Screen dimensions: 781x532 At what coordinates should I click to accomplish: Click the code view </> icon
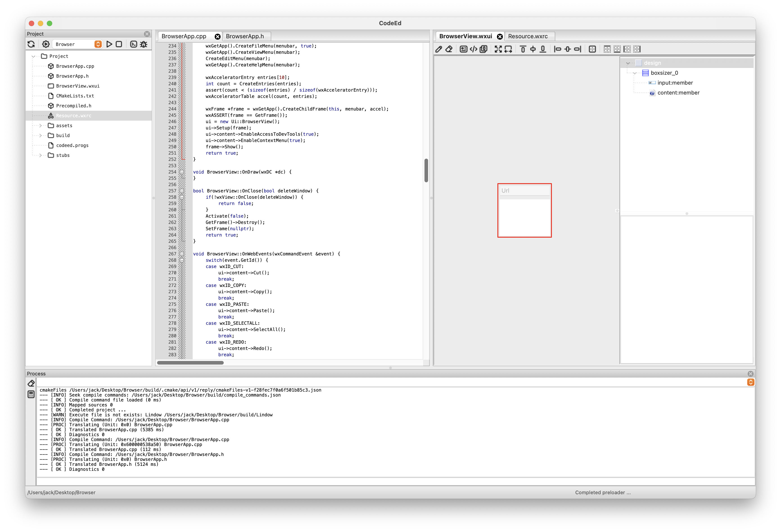point(474,49)
